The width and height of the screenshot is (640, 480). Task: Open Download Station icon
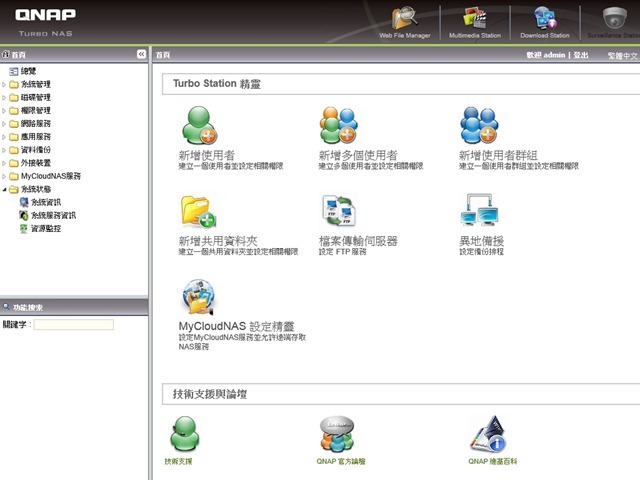click(x=545, y=19)
